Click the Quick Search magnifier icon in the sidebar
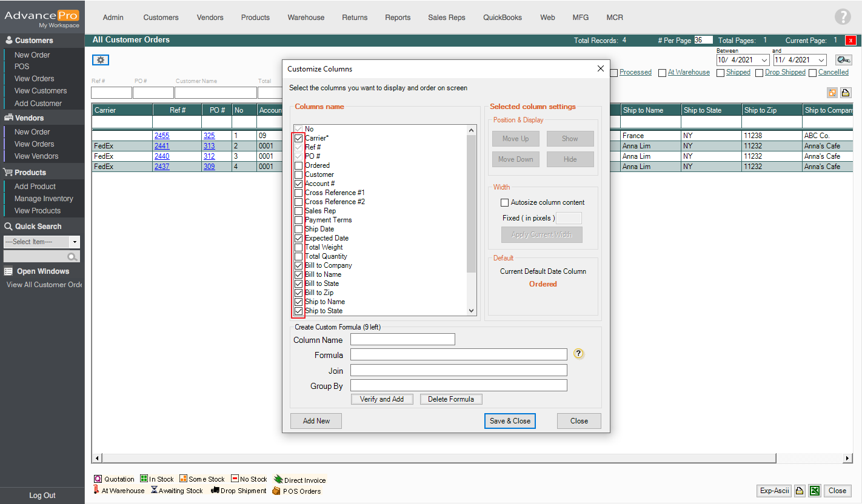 pos(72,257)
